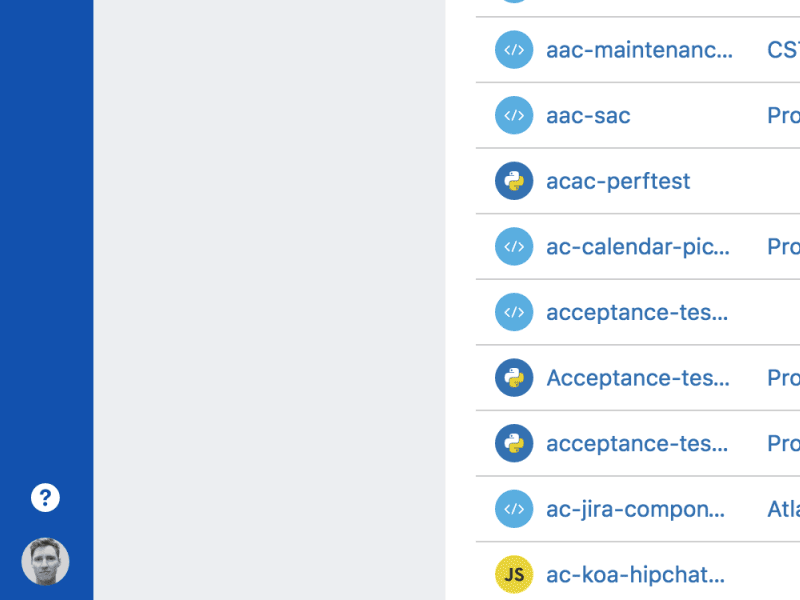The image size is (800, 600).
Task: Open the ac-calendar-pic repository
Action: [x=635, y=246]
